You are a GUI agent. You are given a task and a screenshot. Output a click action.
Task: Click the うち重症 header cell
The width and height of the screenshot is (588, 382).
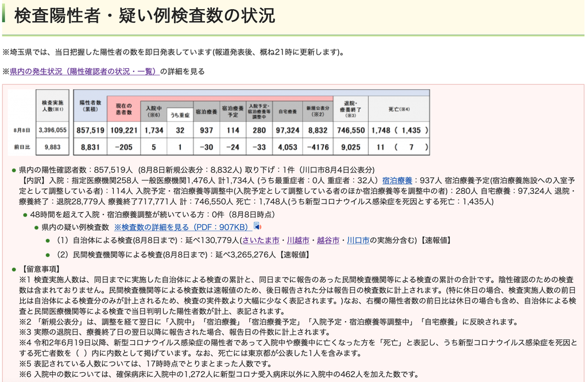180,115
